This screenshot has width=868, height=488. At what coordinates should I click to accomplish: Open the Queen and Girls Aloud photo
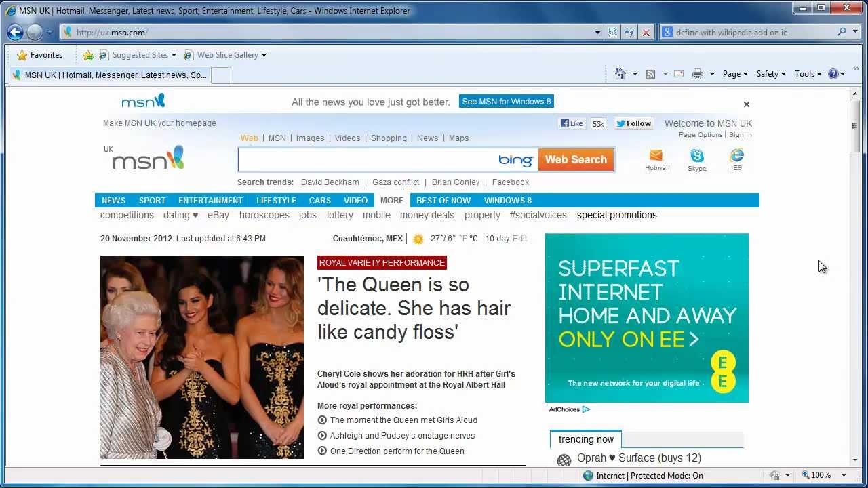pyautogui.click(x=202, y=357)
